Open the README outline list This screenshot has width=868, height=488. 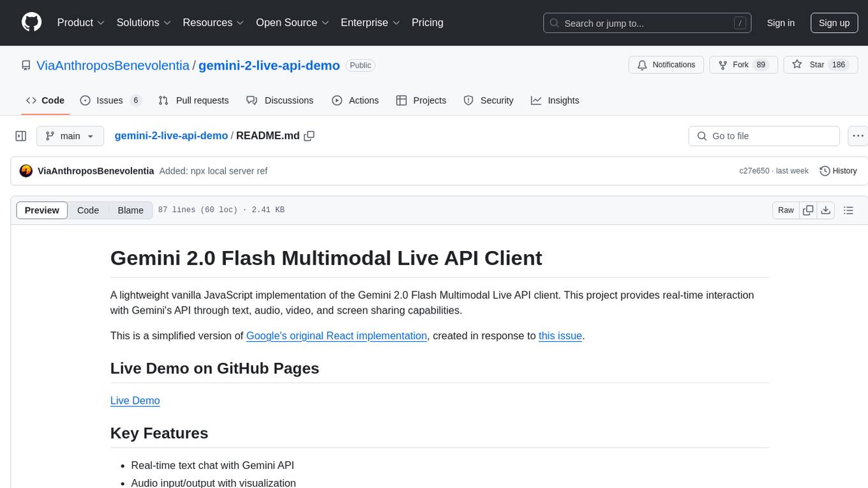(848, 210)
